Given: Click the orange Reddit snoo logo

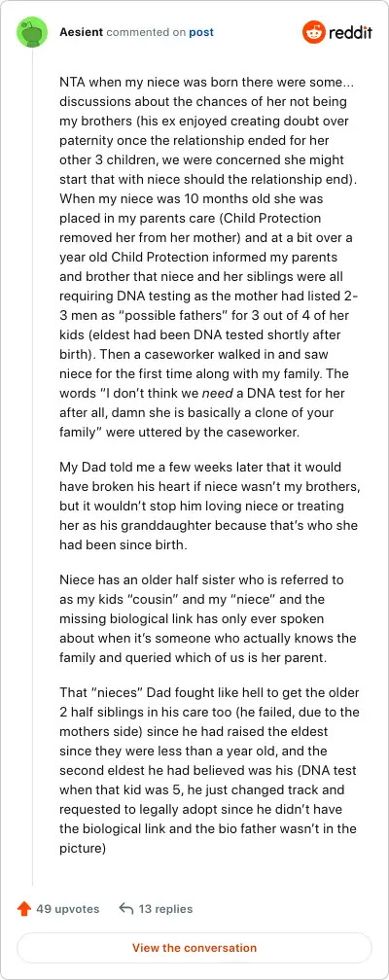Looking at the screenshot, I should tap(314, 32).
